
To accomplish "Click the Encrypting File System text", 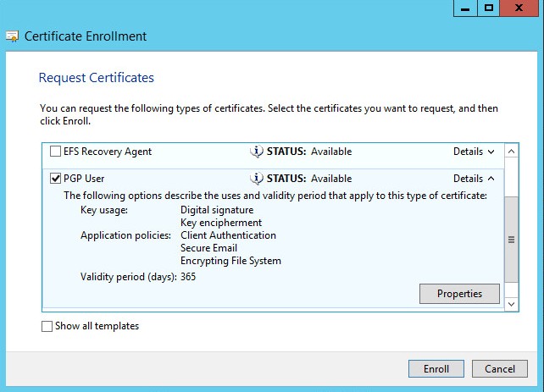I will click(x=230, y=261).
